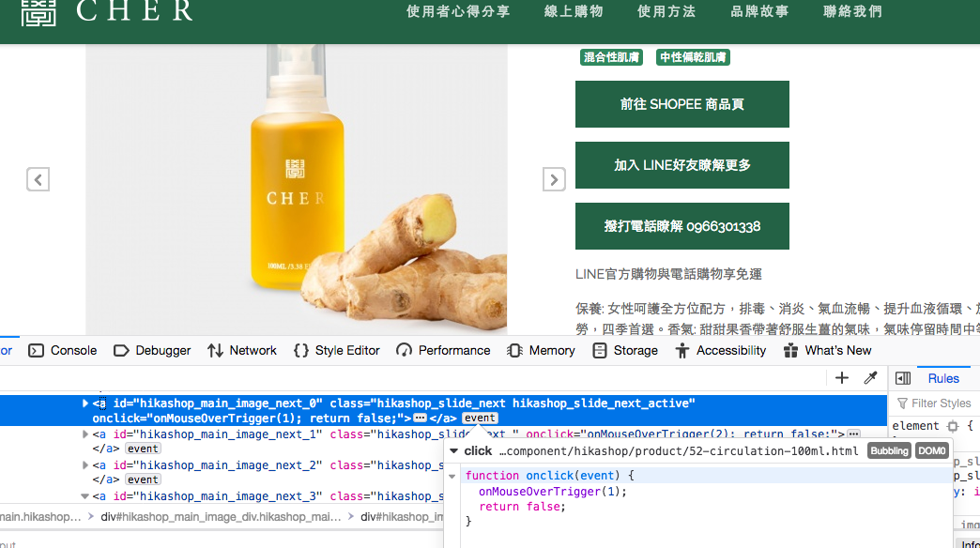Toggle the sidebar pane layout icon
The width and height of the screenshot is (980, 548).
pos(903,378)
